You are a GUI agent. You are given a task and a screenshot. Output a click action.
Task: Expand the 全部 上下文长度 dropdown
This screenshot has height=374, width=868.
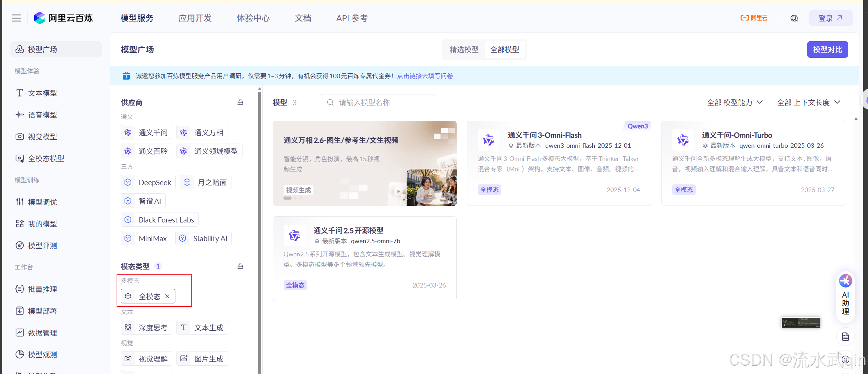click(808, 102)
